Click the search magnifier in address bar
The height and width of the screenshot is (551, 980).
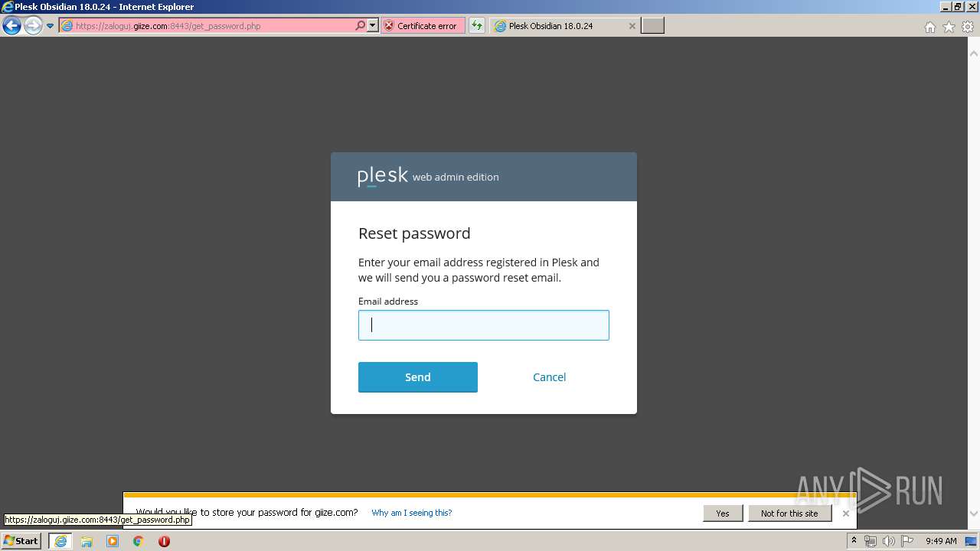(361, 25)
